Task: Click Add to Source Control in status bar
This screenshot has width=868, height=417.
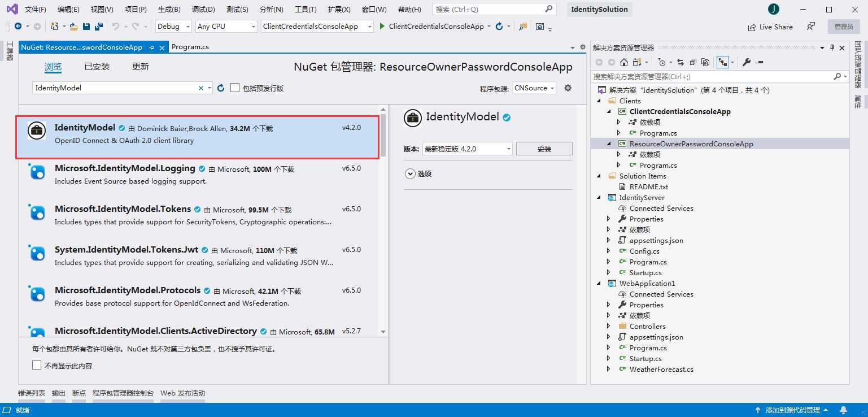Action: 791,410
